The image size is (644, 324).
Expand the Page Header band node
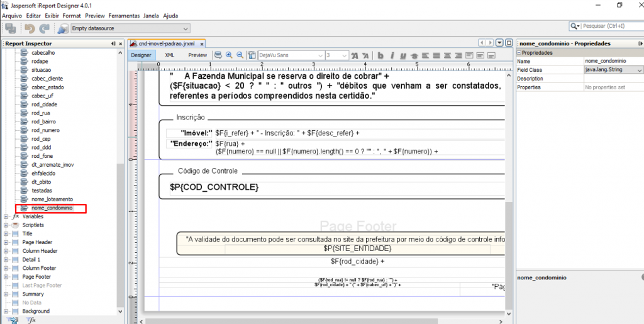(x=6, y=242)
